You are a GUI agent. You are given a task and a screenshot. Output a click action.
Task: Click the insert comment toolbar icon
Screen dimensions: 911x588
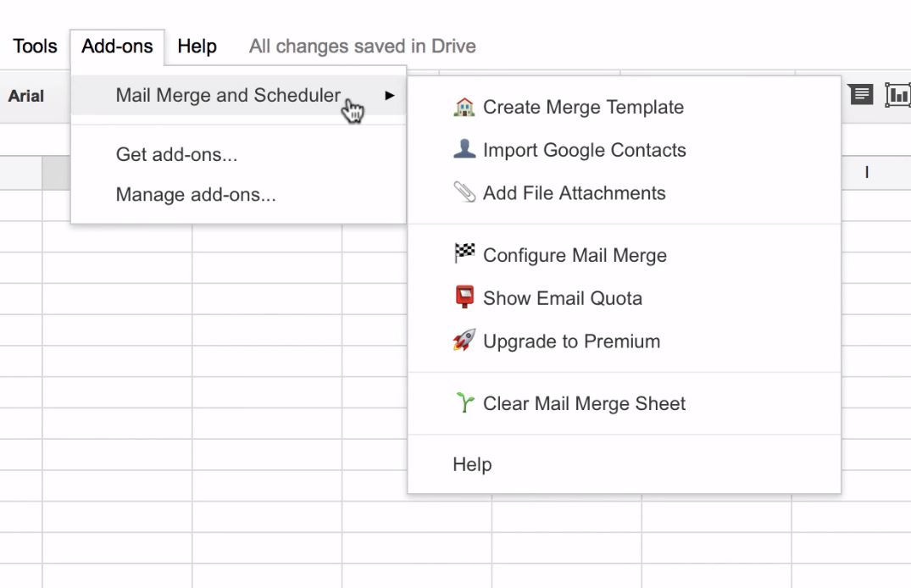(x=860, y=94)
